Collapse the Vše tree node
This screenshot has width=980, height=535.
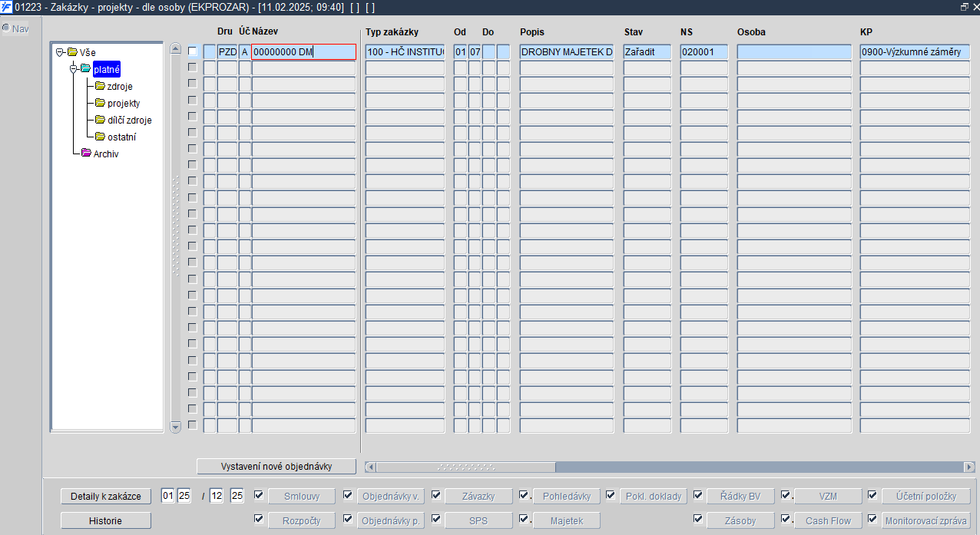pyautogui.click(x=59, y=52)
